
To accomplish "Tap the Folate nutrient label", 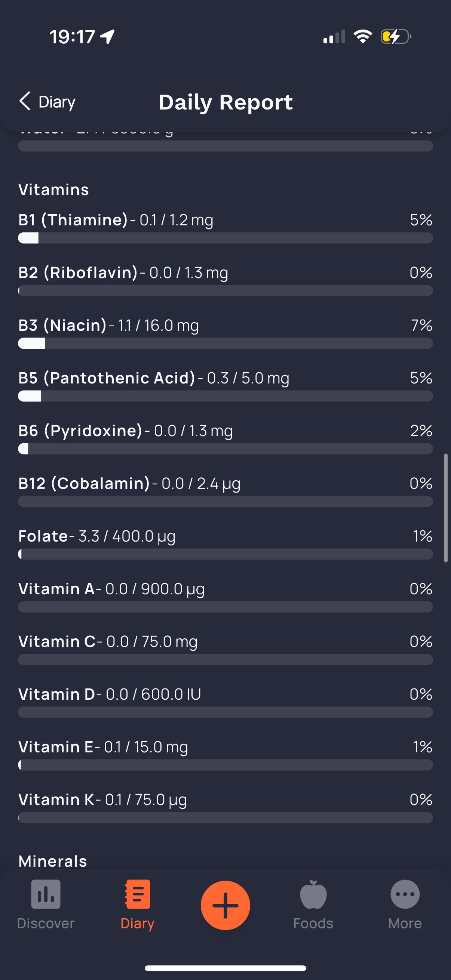I will pos(43,536).
